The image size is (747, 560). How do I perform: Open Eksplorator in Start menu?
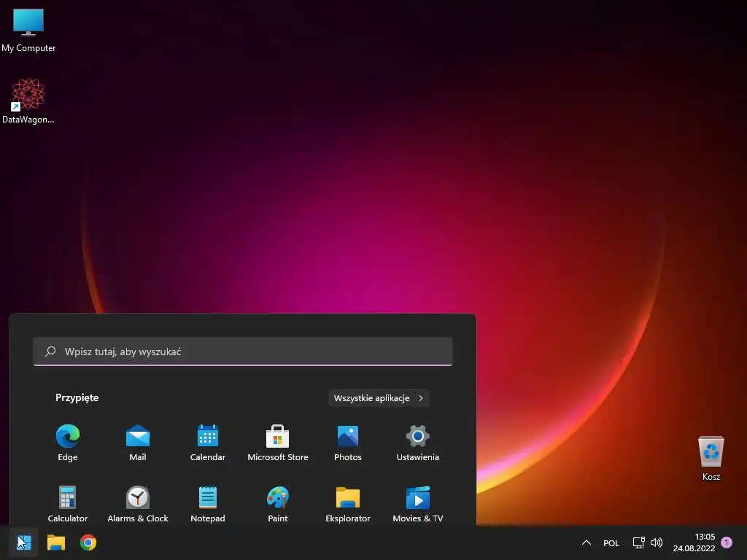(x=348, y=504)
